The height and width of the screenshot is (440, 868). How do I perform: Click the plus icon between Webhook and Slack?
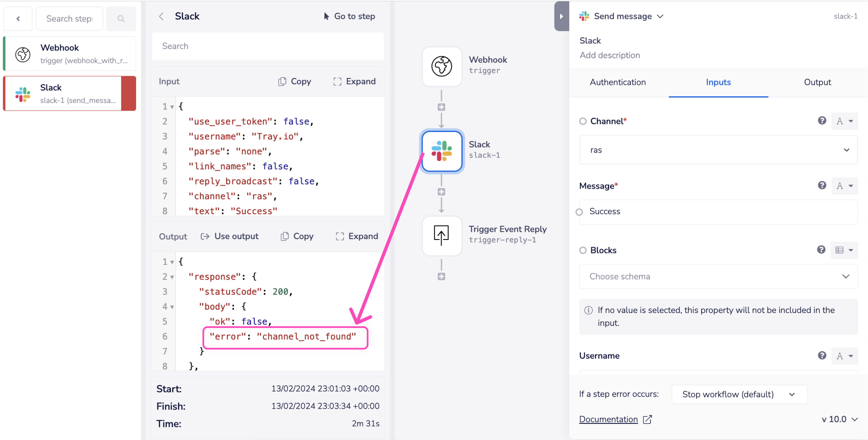[x=441, y=107]
